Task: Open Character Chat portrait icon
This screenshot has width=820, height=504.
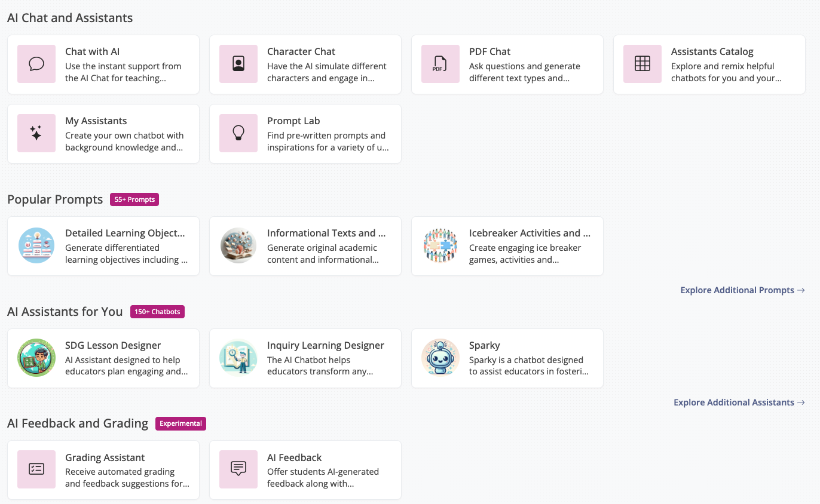Action: [x=238, y=64]
